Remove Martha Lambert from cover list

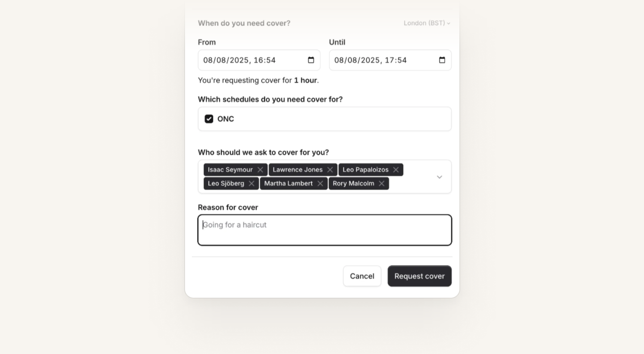point(320,183)
